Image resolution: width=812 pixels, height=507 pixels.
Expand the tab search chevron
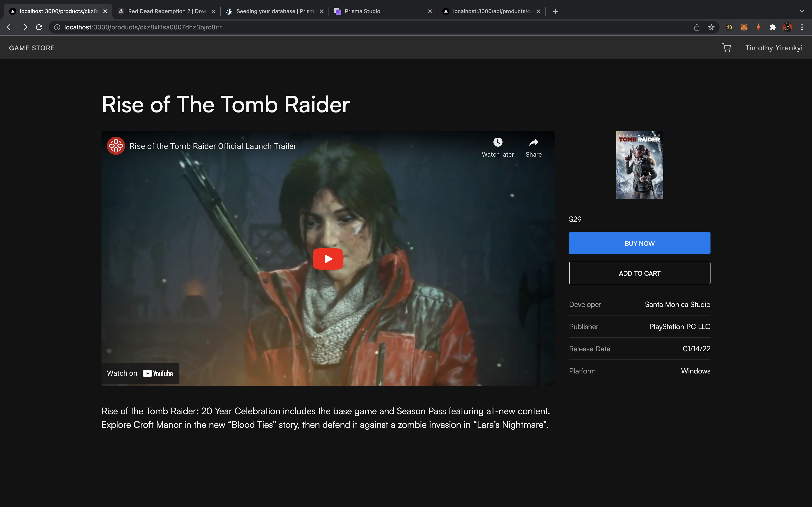coord(802,11)
